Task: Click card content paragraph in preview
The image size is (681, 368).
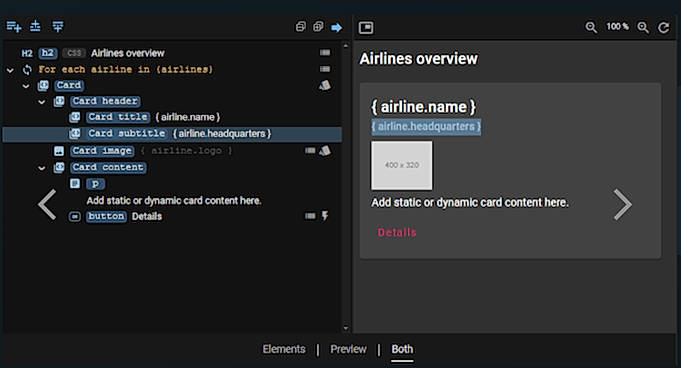Action: coord(470,203)
